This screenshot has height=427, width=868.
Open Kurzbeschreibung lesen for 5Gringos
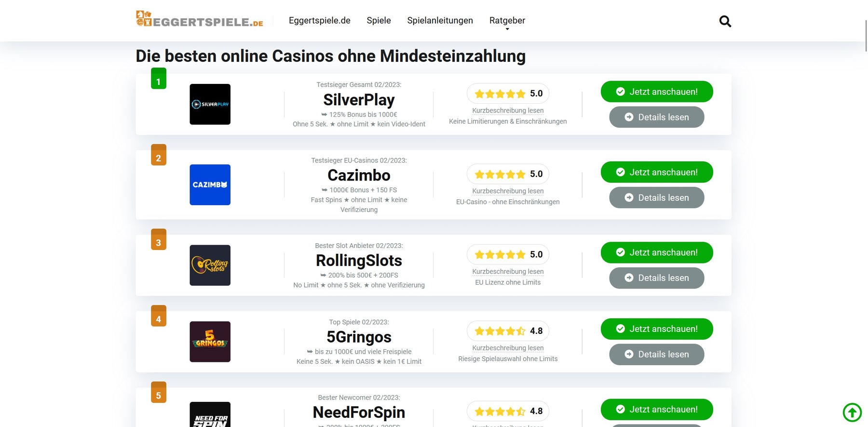point(507,348)
